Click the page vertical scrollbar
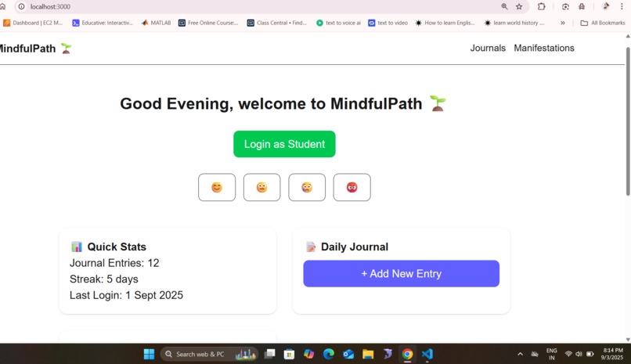 coord(628,121)
